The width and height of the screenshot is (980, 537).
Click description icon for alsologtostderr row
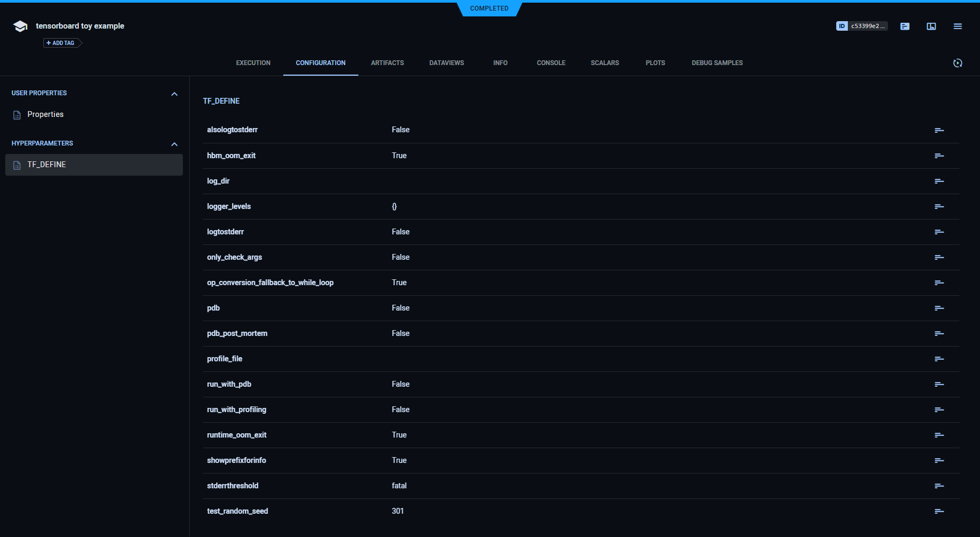tap(939, 130)
